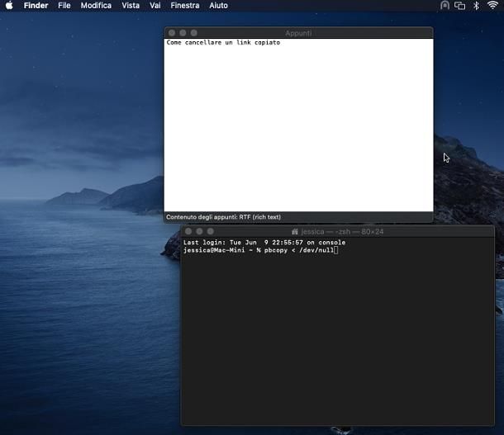This screenshot has height=435, width=504.
Task: Click the home icon in Terminal title
Action: tap(295, 232)
